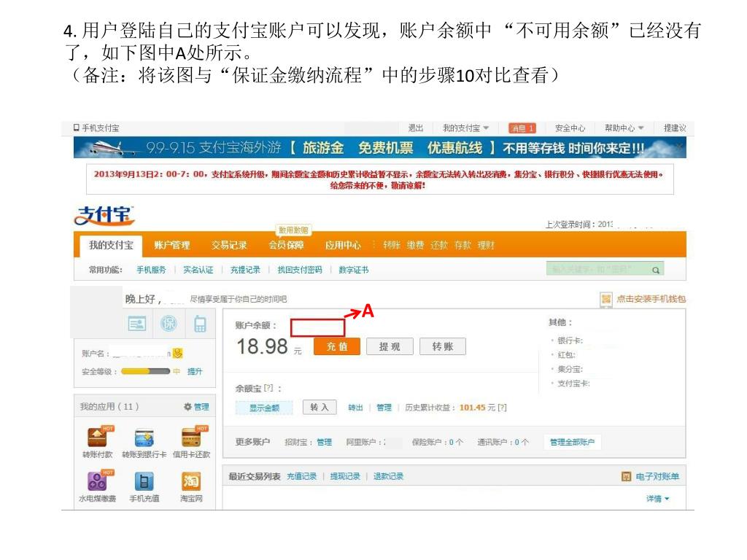Select 会员保障 tab
The height and width of the screenshot is (560, 747).
point(286,245)
